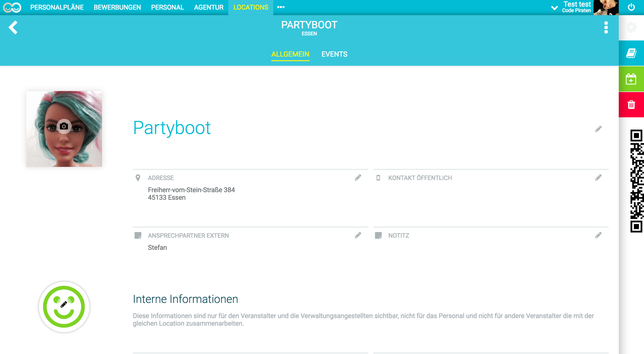Open the book icon in sidebar

[x=631, y=53]
